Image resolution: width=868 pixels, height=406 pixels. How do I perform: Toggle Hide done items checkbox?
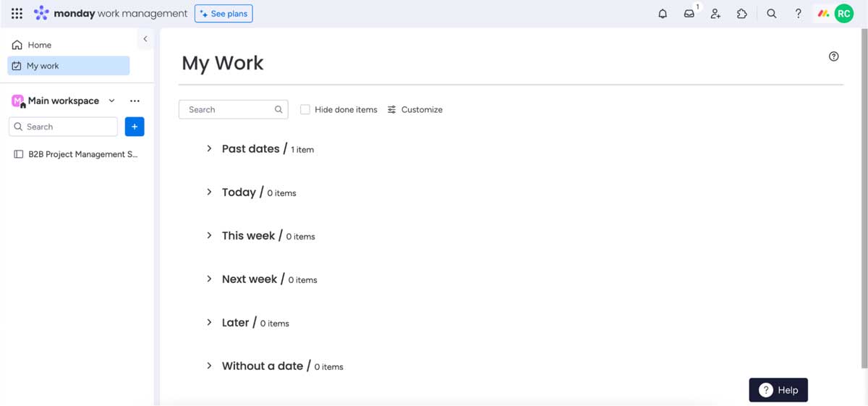(305, 109)
